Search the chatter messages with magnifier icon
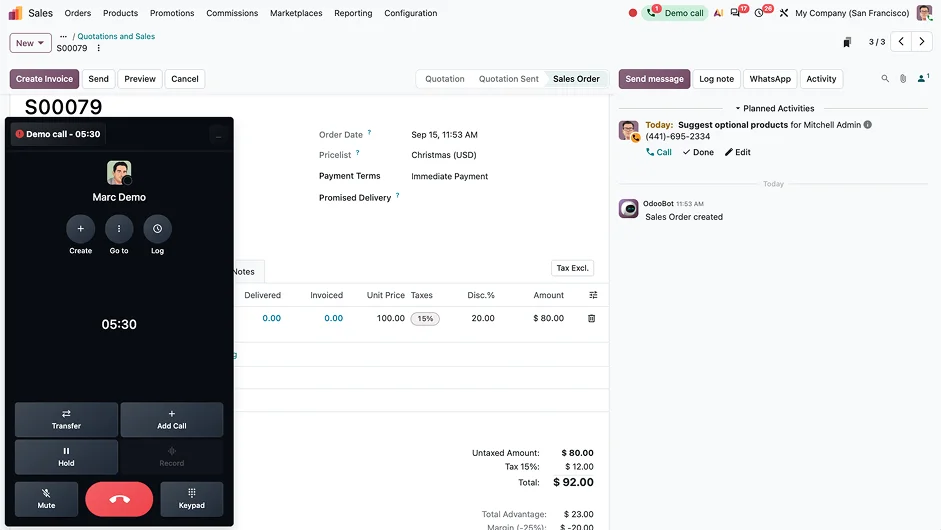The image size is (941, 530). [885, 79]
